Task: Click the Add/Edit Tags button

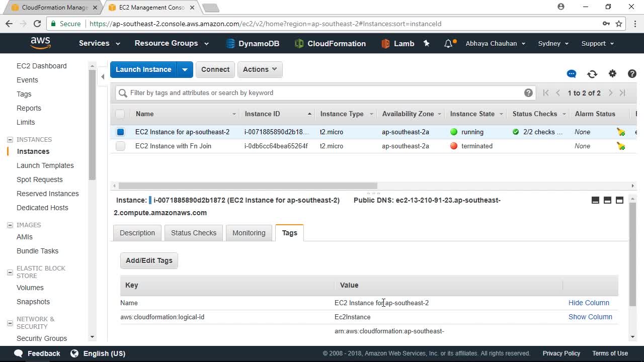Action: pyautogui.click(x=149, y=260)
